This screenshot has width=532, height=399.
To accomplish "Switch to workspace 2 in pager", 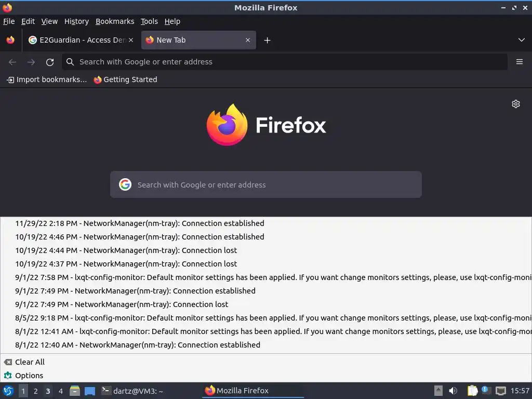I will point(36,391).
